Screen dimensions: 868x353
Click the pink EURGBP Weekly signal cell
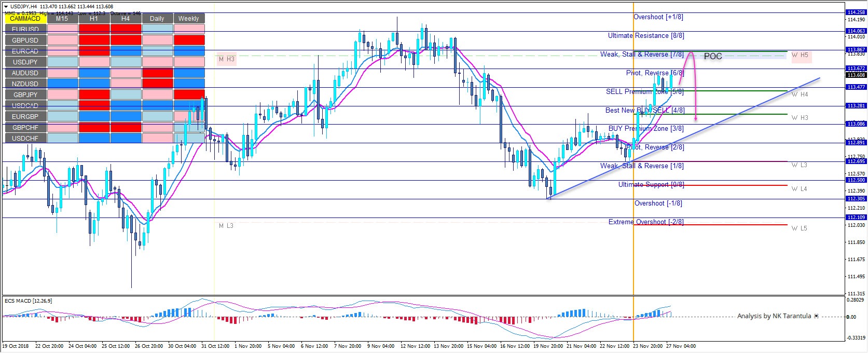pos(189,116)
